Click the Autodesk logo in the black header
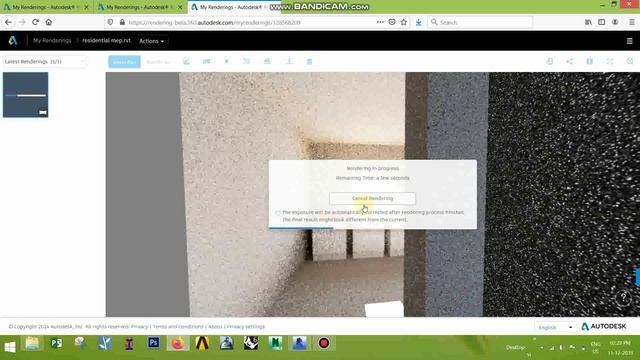The height and width of the screenshot is (360, 640). tap(13, 40)
